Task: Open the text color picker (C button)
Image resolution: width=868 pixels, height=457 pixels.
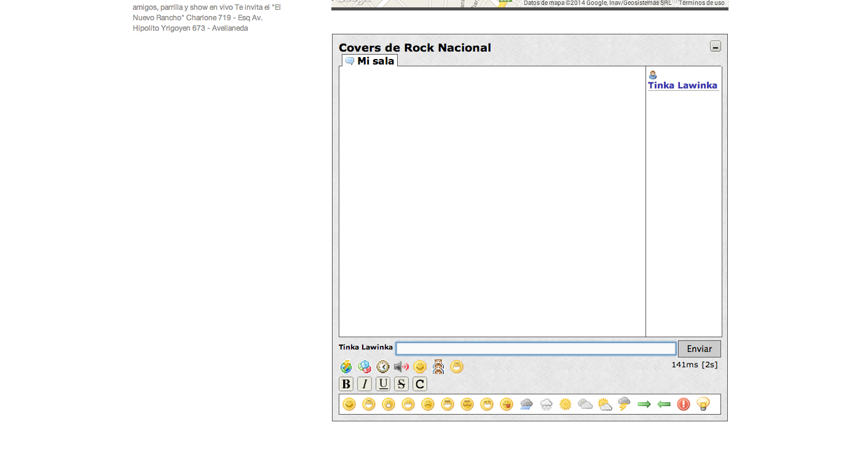Action: 420,384
